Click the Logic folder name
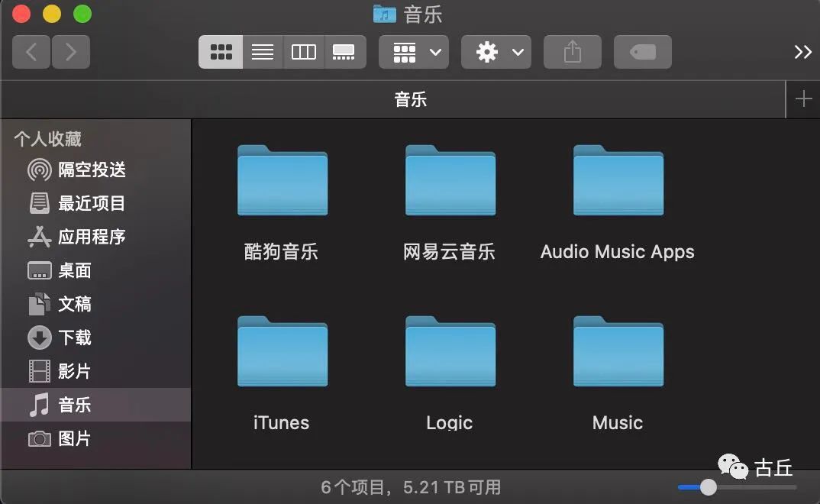The image size is (820, 504). coord(449,422)
